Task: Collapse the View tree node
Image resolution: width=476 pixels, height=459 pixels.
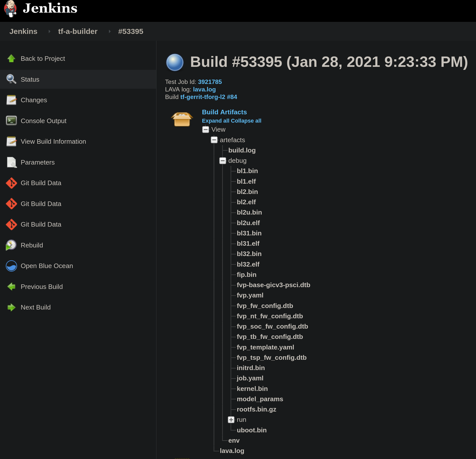Action: click(x=206, y=130)
